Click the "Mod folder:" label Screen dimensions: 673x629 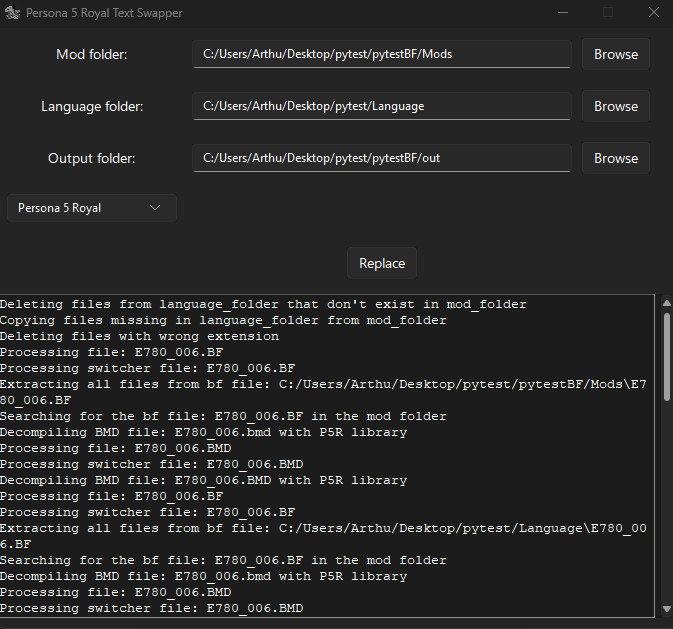click(92, 55)
